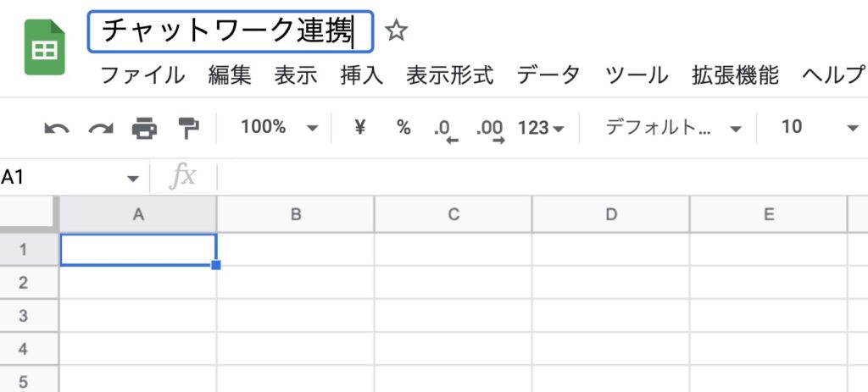Decrease decimal places
868x392 pixels.
coord(444,129)
